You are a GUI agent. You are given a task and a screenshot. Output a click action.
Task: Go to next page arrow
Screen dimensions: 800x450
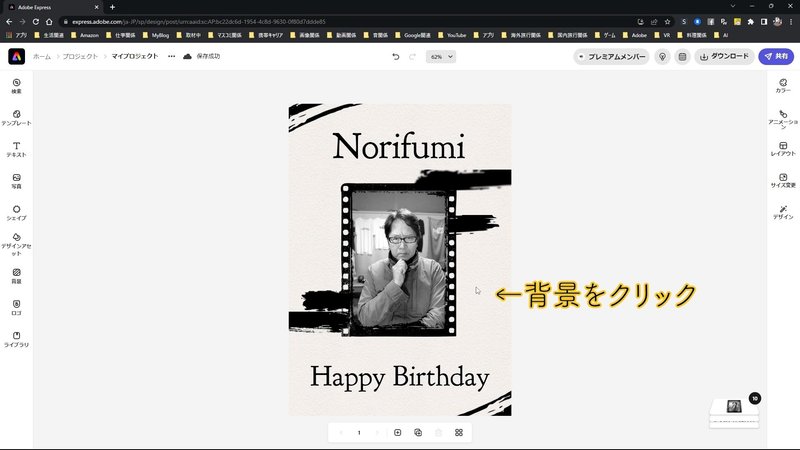377,433
